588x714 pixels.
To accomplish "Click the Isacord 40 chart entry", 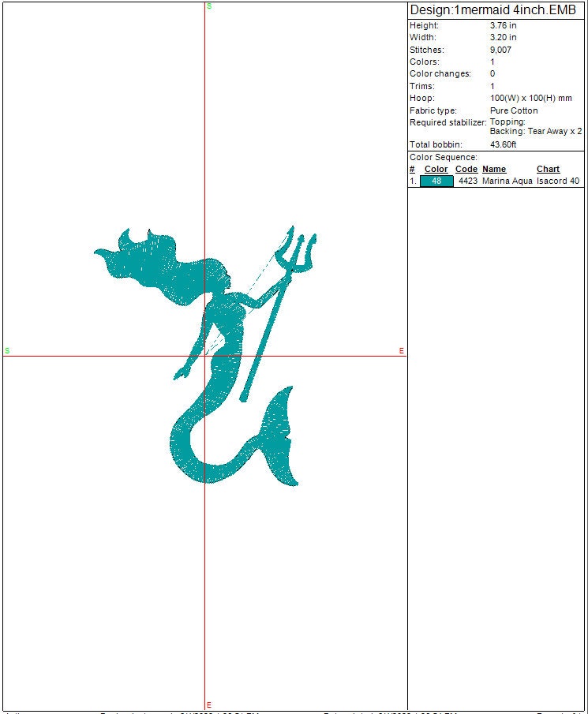I will coord(558,181).
